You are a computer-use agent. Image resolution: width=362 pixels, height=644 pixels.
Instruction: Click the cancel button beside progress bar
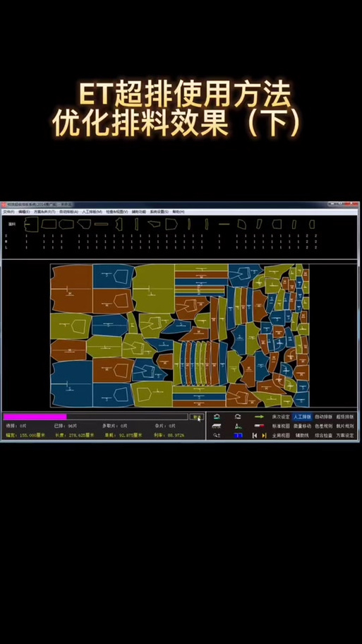point(197,417)
